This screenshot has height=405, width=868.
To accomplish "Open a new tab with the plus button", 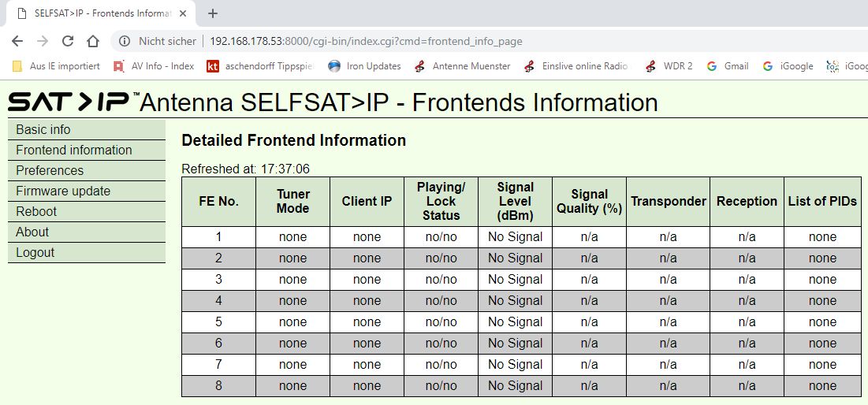I will coord(213,13).
